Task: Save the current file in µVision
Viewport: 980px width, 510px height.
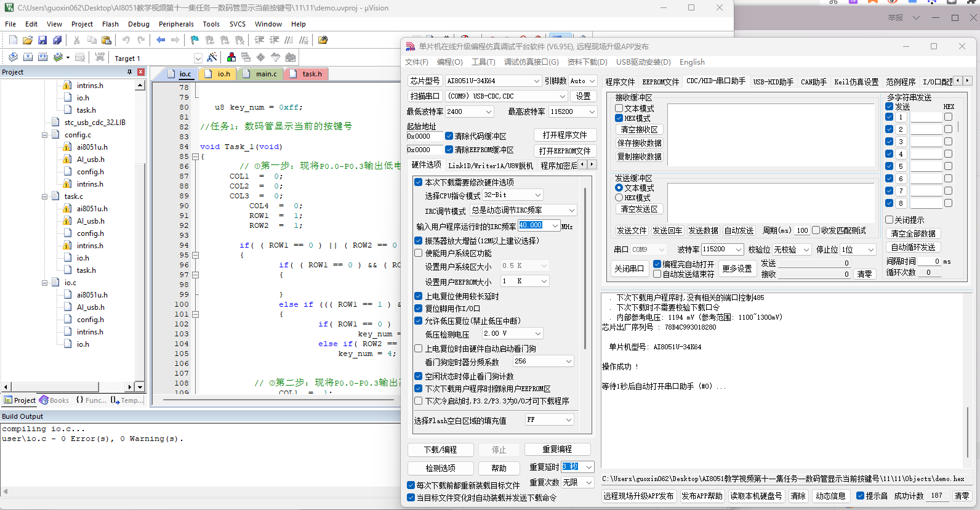Action: click(x=42, y=40)
